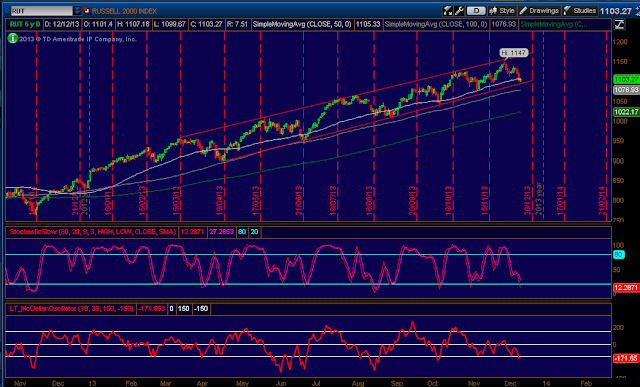The image size is (640, 387).
Task: Change the D daily timeframe selector
Action: click(x=476, y=11)
